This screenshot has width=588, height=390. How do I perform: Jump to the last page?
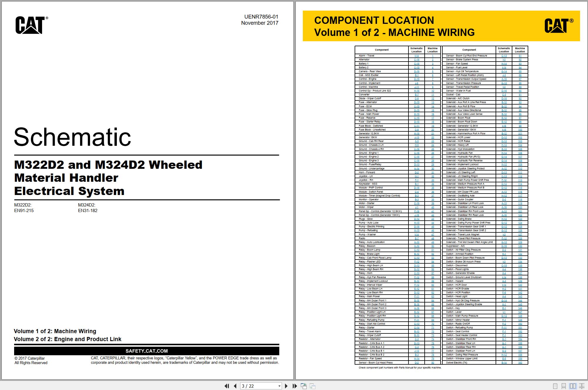(x=295, y=386)
